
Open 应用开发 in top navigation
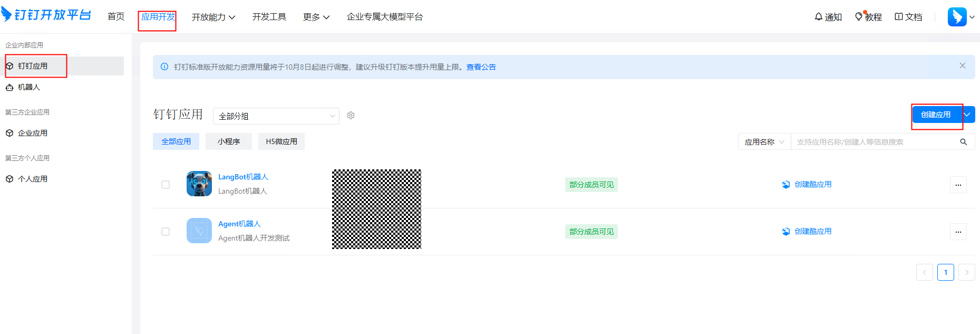(x=158, y=17)
